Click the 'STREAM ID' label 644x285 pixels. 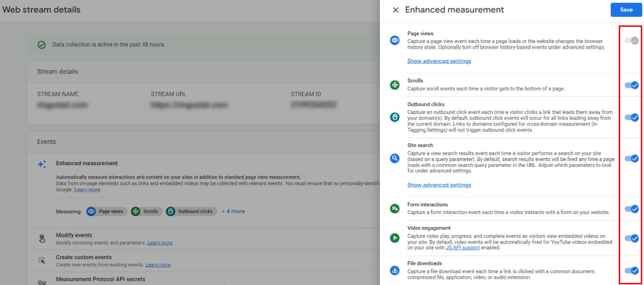coord(306,94)
